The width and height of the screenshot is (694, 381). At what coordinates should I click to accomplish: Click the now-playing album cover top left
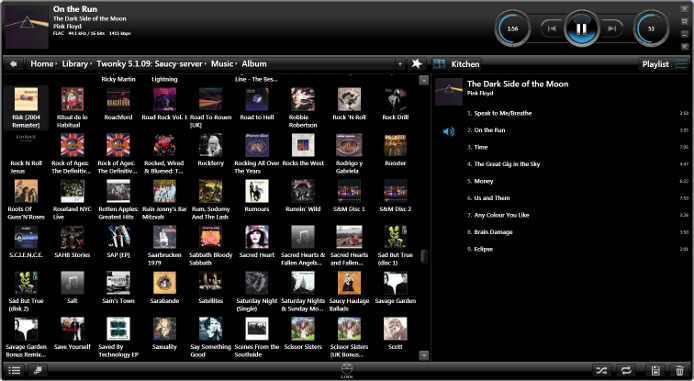coord(27,27)
